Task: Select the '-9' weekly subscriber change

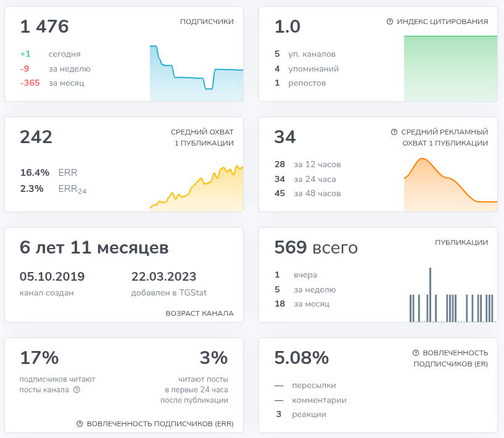Action: 25,68
